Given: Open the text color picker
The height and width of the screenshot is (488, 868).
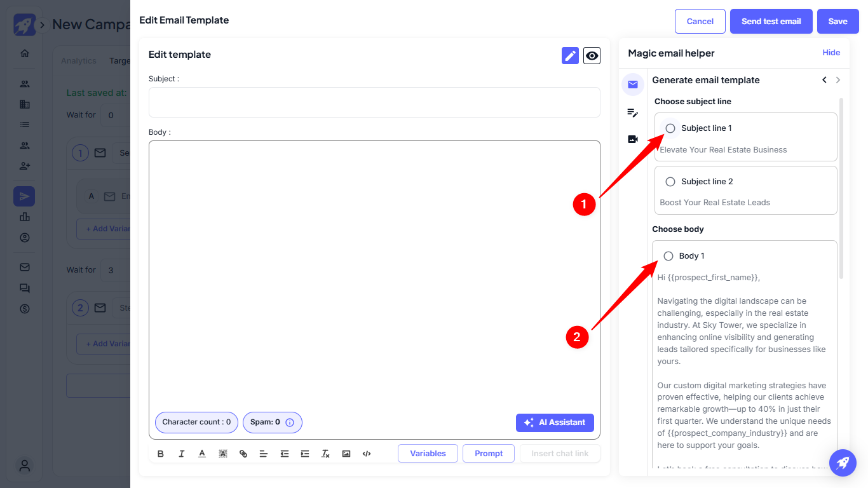Looking at the screenshot, I should tap(202, 454).
